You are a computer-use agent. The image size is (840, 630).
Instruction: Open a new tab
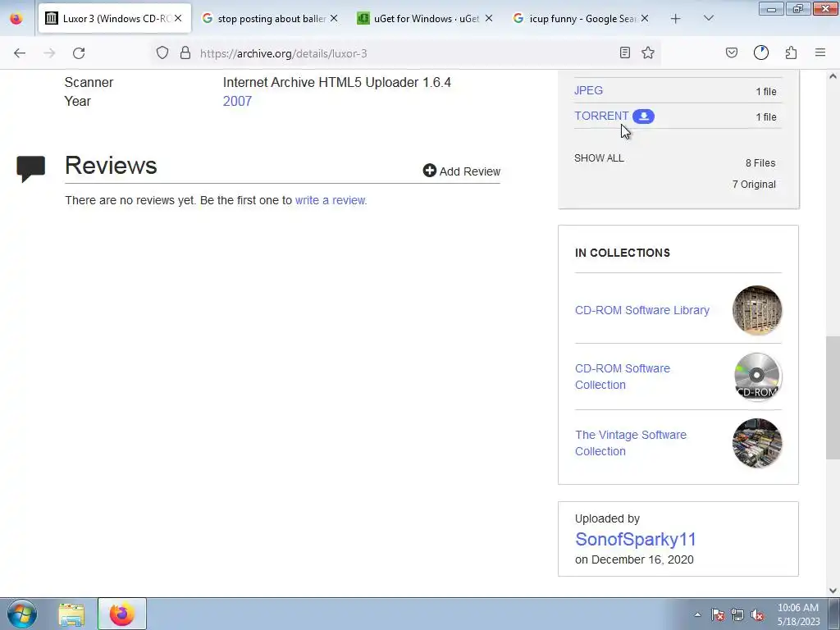pyautogui.click(x=676, y=19)
